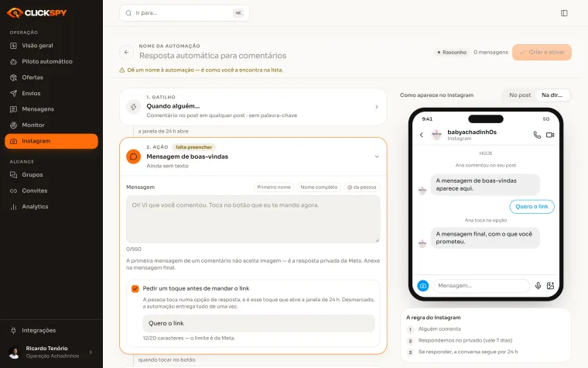Uncheck Pedir um toque antes de mandar o link
The image size is (588, 368).
[x=135, y=289]
